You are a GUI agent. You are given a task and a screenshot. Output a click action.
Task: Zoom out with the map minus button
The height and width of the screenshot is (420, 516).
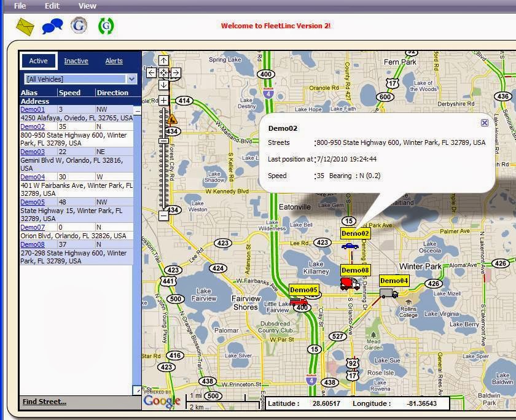point(163,216)
